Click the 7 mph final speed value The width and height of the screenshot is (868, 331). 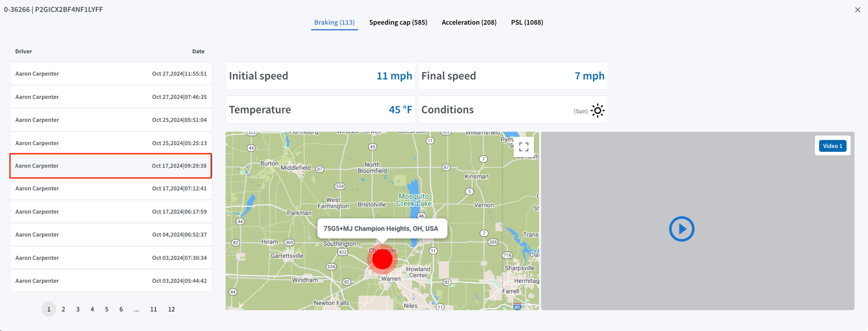[589, 76]
